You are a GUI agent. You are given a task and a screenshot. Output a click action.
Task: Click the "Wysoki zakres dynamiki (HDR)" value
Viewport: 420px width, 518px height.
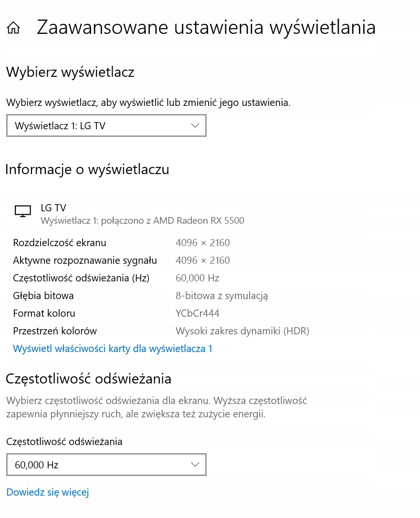click(x=242, y=331)
